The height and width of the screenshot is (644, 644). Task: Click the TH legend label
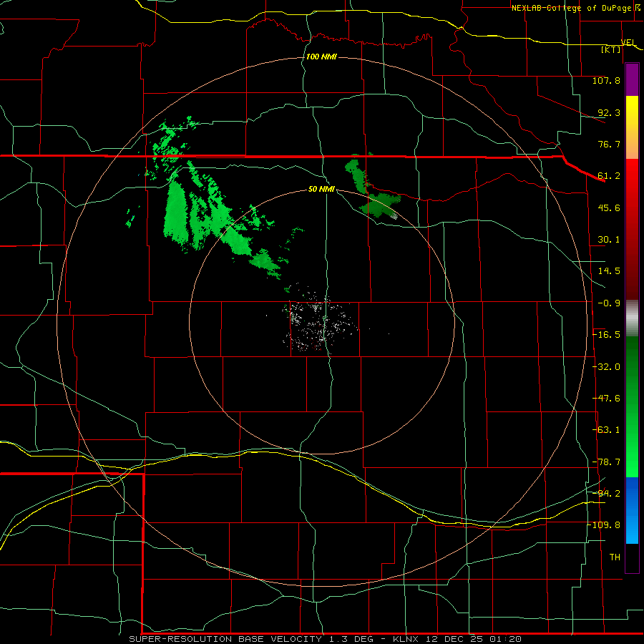pos(615,557)
